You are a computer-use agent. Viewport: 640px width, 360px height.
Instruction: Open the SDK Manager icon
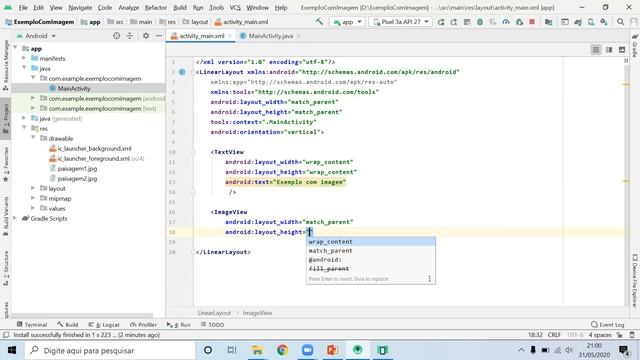point(604,22)
